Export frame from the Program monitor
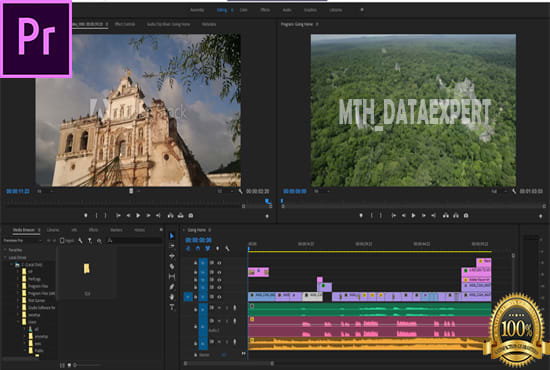The image size is (550, 370). 466,216
